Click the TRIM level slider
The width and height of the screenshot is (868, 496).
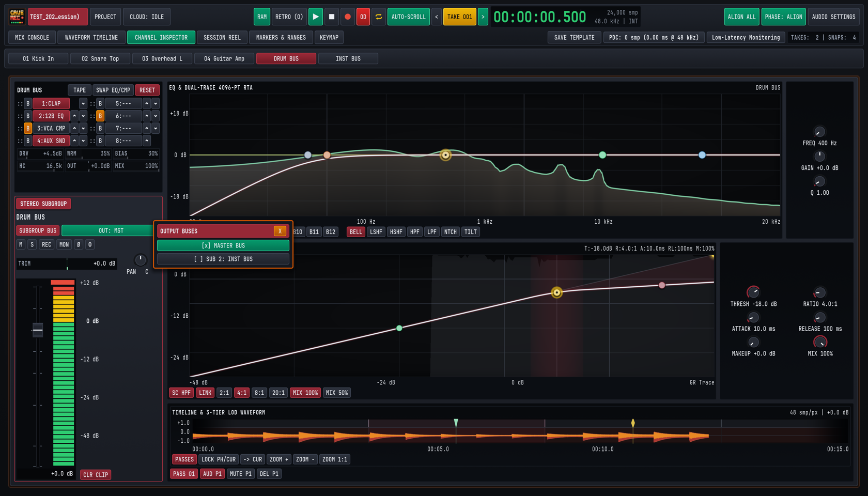[67, 263]
